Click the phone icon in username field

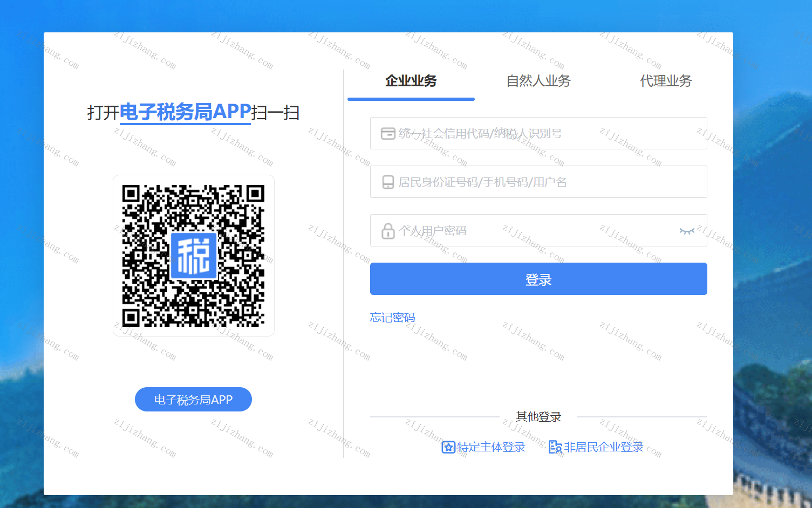[x=388, y=182]
